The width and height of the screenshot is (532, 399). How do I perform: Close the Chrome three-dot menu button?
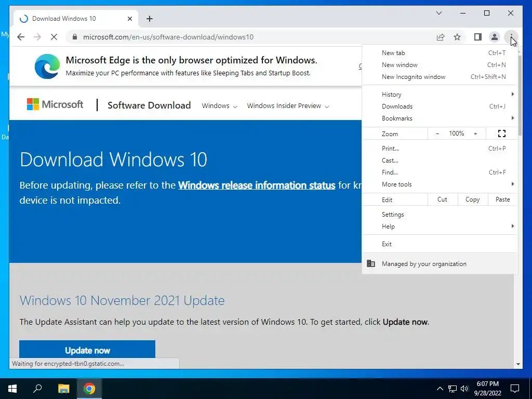click(x=511, y=37)
